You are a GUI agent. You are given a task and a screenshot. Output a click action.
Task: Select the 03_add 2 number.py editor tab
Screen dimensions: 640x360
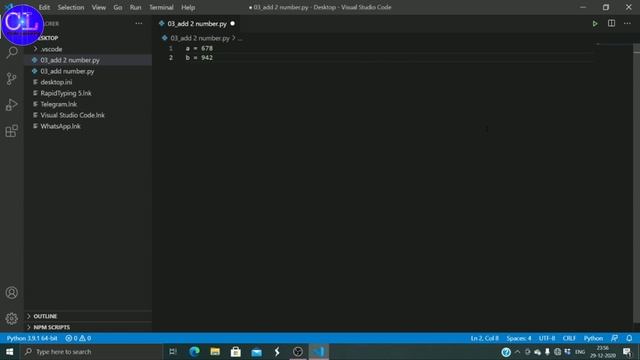tap(197, 24)
